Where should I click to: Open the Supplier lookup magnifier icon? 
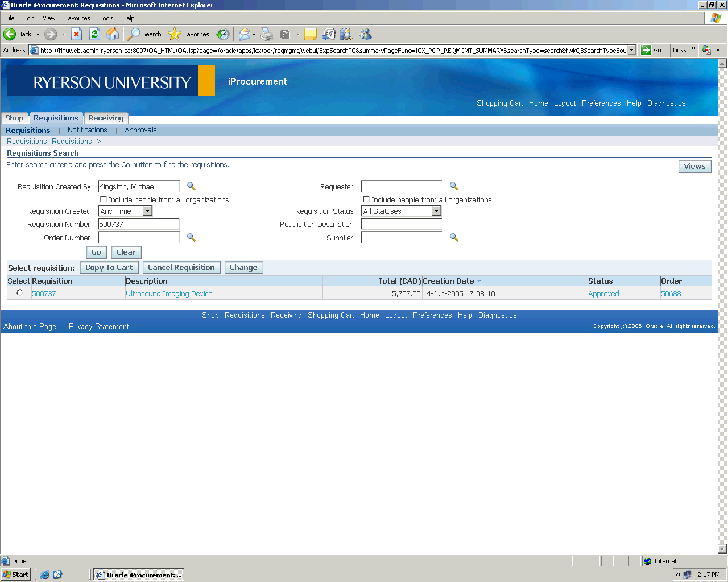point(454,238)
